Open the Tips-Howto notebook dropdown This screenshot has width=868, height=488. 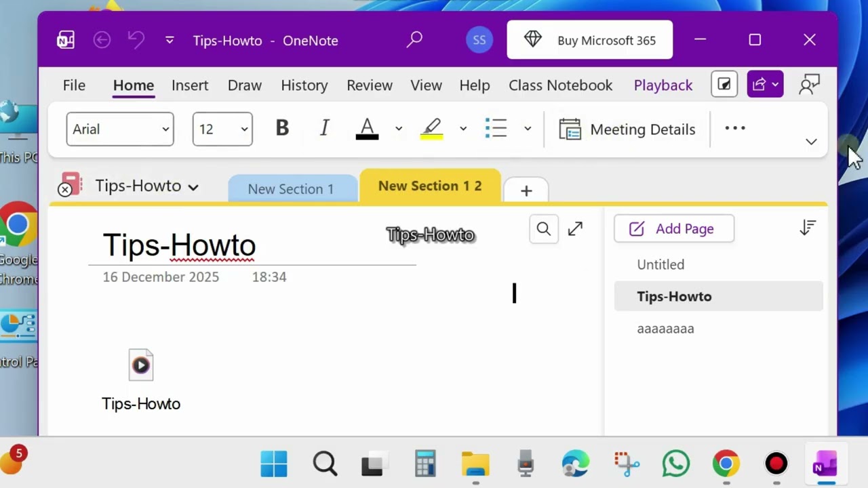click(x=146, y=186)
